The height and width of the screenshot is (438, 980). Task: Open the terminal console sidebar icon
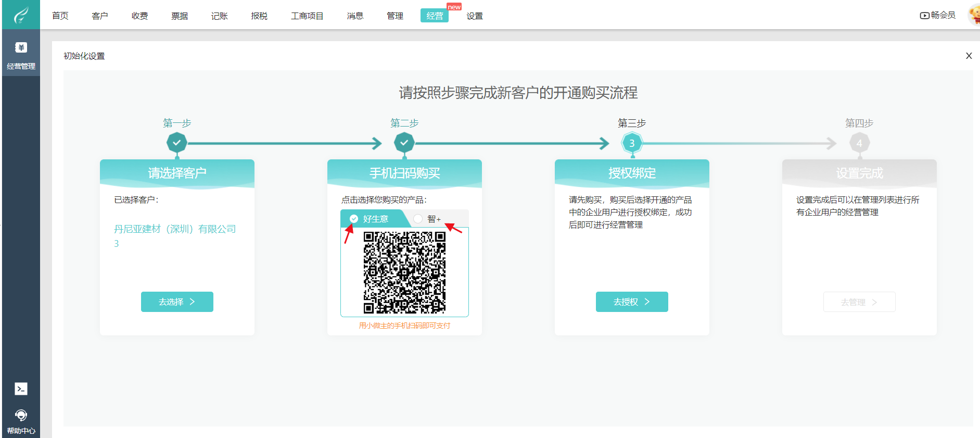pos(21,389)
